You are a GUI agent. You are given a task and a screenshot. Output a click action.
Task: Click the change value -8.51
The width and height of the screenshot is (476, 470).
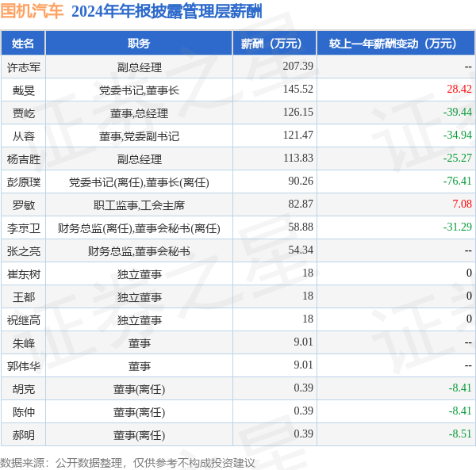(460, 434)
